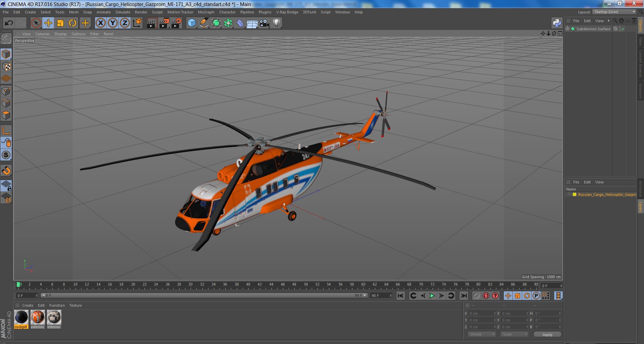Image resolution: width=644 pixels, height=344 pixels.
Task: Switch to Model mode in left palette
Action: (6, 54)
